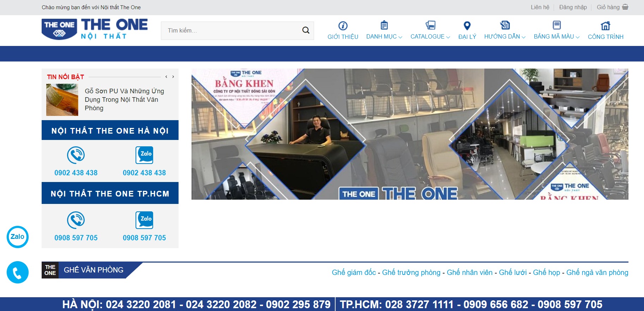
Task: Show next featured news with right arrow
Action: click(x=173, y=77)
